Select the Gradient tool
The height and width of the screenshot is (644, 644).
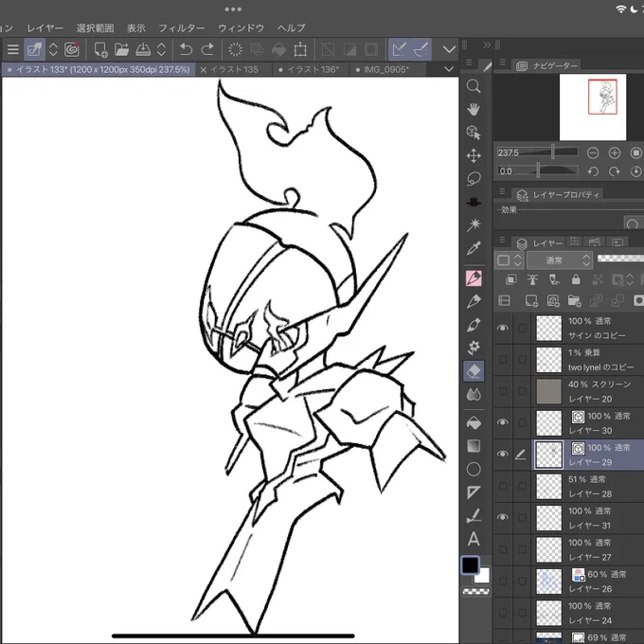(474, 446)
